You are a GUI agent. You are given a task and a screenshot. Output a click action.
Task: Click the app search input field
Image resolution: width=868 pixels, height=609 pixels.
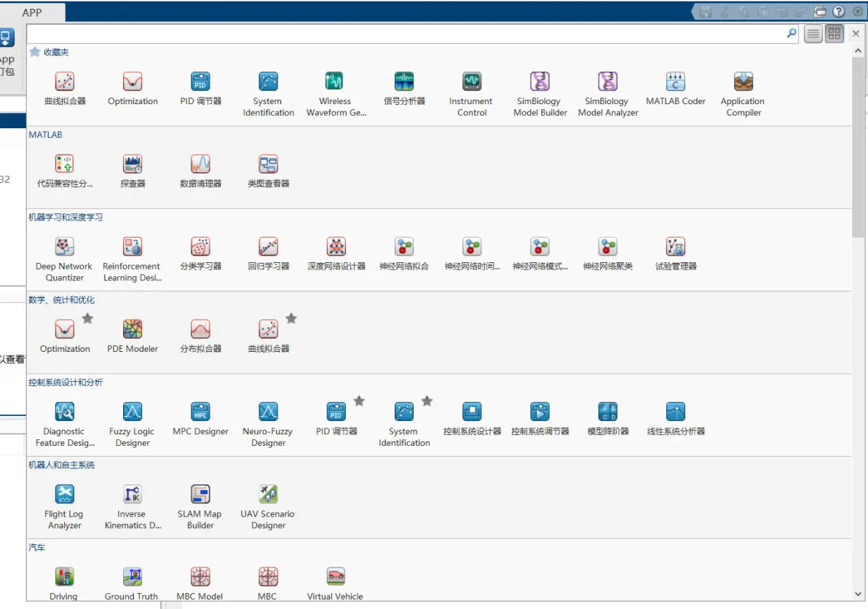(x=406, y=34)
